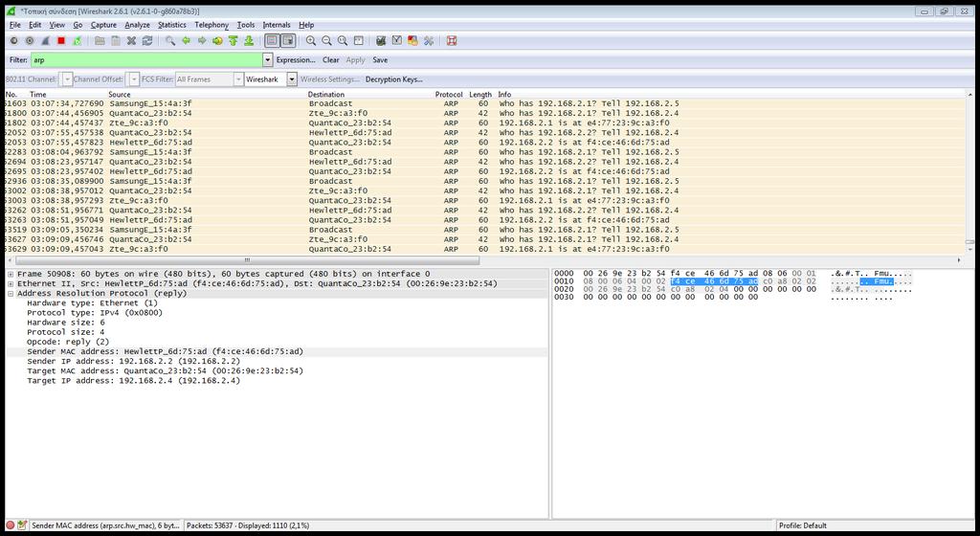The height and width of the screenshot is (536, 980).
Task: Restart the current capture icon
Action: pyautogui.click(x=77, y=40)
